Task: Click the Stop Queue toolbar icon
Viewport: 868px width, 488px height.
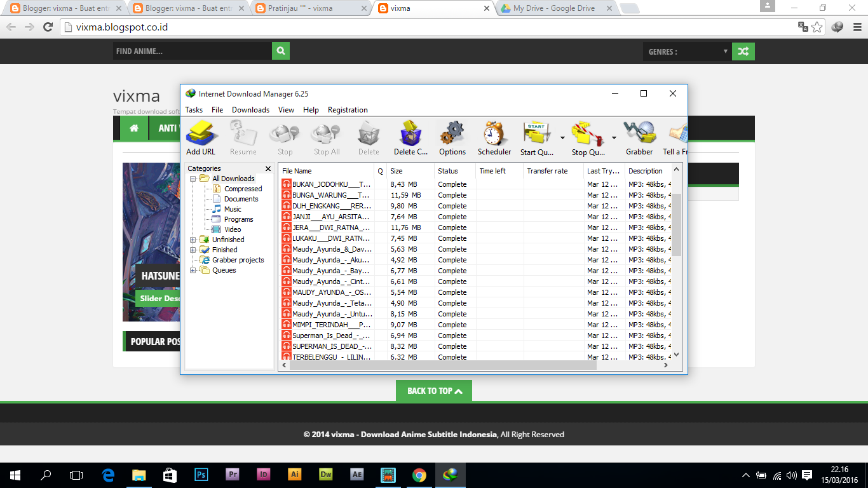Action: [588, 133]
